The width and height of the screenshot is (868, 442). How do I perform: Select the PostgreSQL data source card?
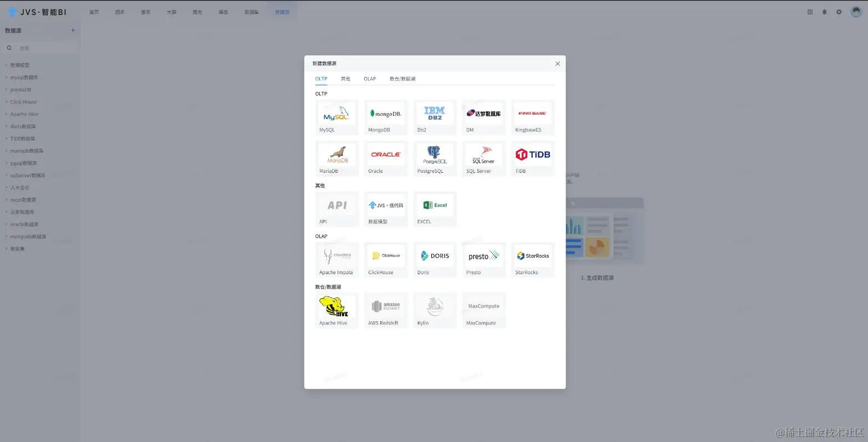click(435, 158)
